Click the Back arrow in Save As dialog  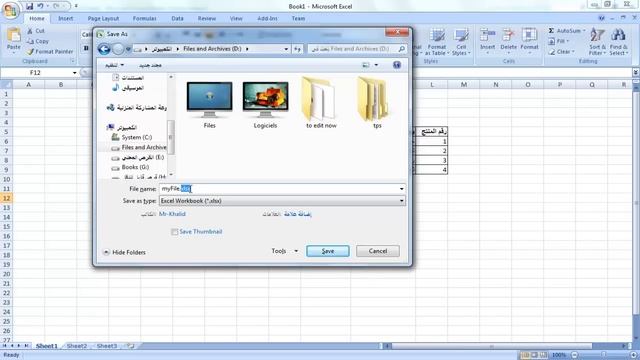(104, 49)
